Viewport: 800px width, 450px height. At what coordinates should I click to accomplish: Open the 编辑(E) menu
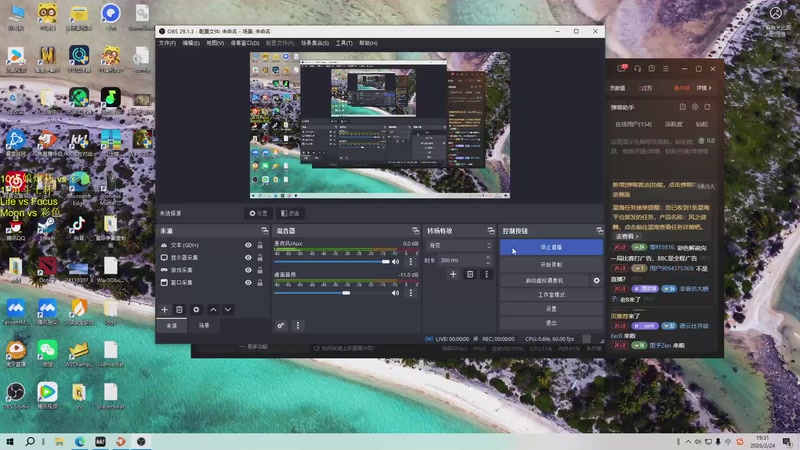click(x=191, y=43)
